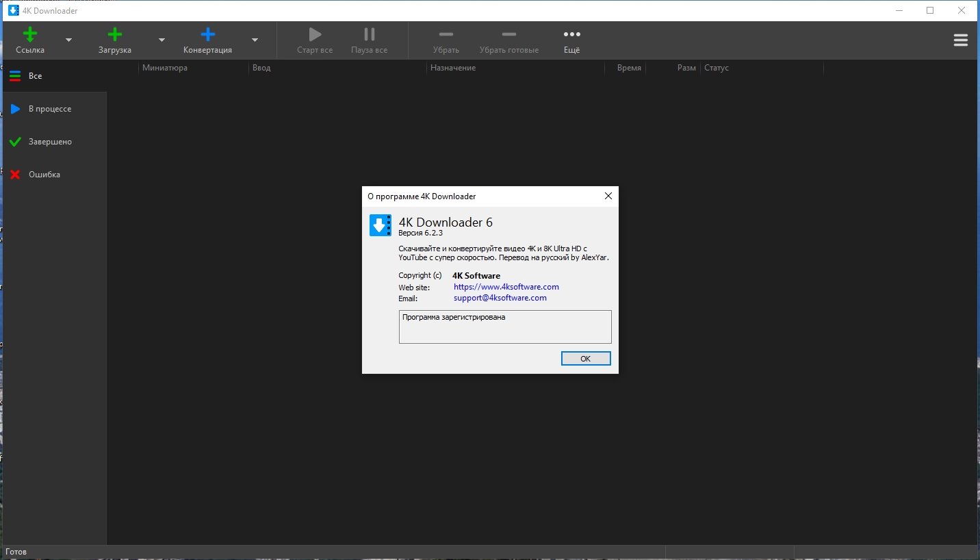Image resolution: width=980 pixels, height=560 pixels.
Task: Sort by the Назначение column header
Action: (x=515, y=68)
